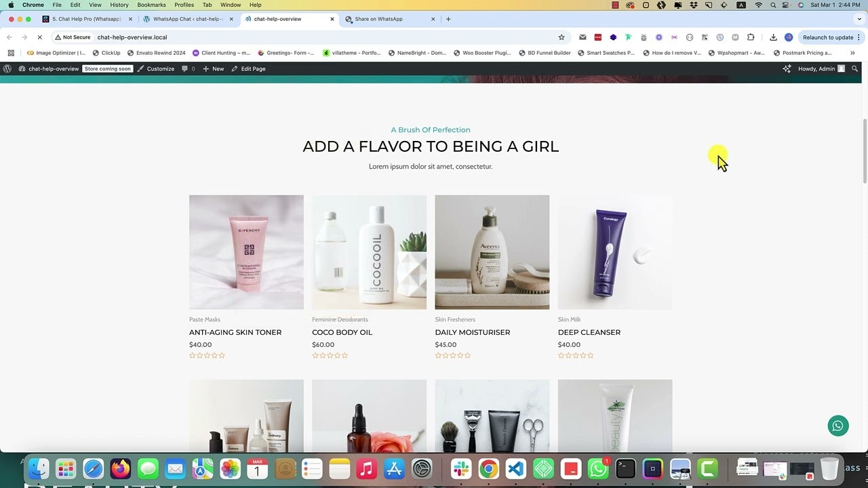Open Spotlight search in menu bar
Viewport: 868px width, 488px height.
click(x=773, y=5)
